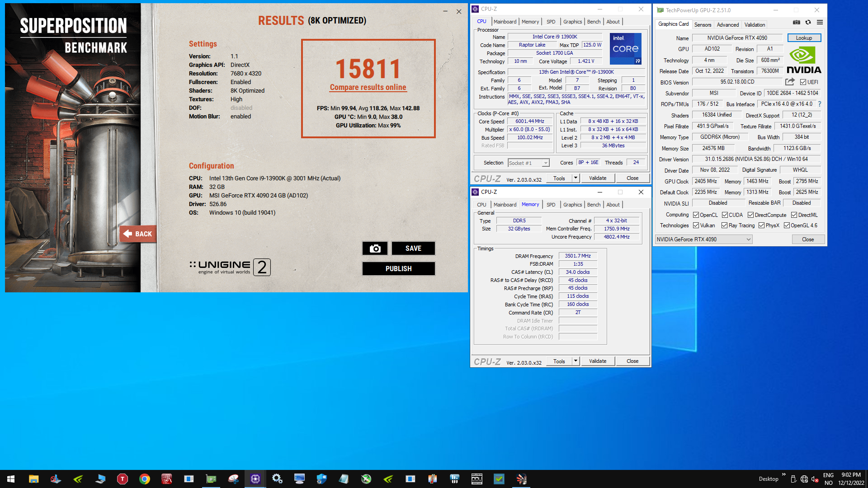Open the Graphics tab in the CPU-Z memory window
The height and width of the screenshot is (488, 868).
(573, 205)
